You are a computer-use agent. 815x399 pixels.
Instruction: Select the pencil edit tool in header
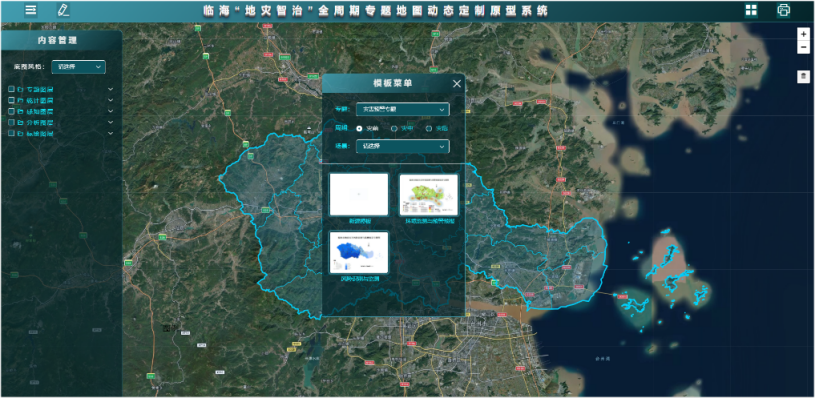[63, 10]
